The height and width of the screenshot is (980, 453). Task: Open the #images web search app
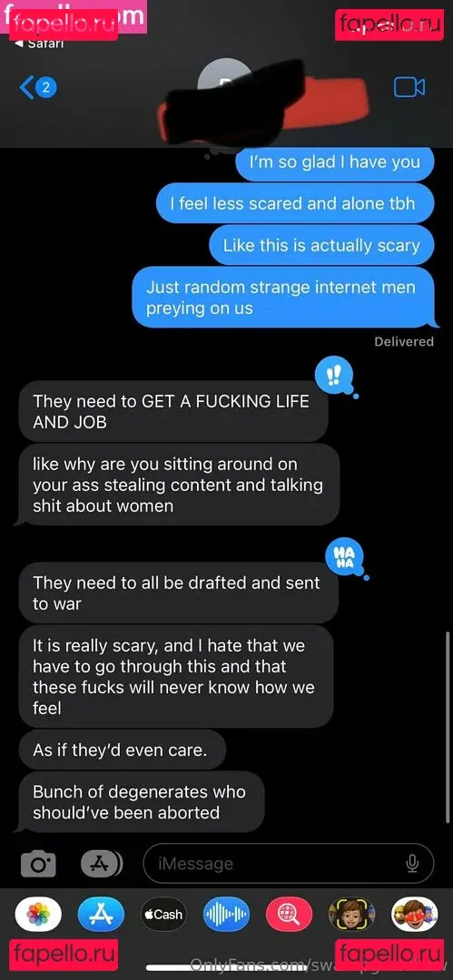pos(289,915)
